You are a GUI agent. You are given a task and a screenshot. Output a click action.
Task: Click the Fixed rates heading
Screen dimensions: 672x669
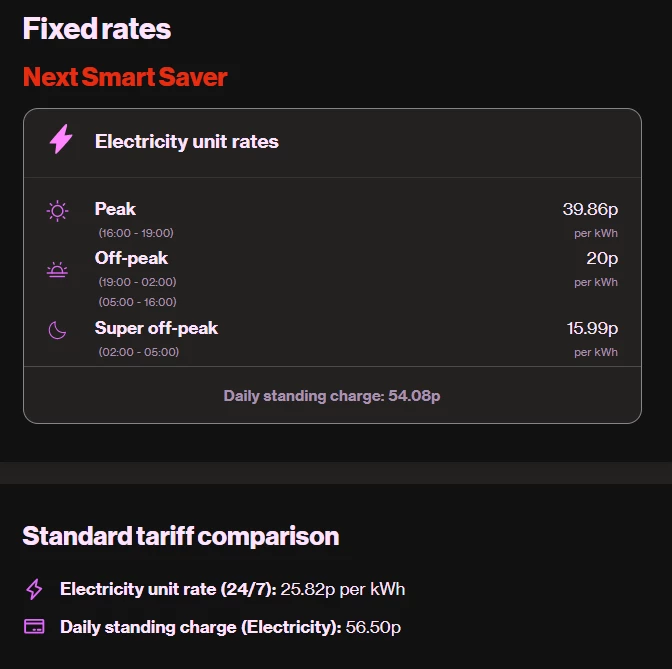click(x=97, y=29)
